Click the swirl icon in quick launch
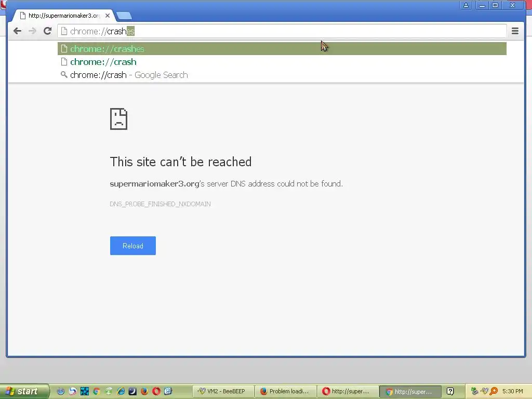 pyautogui.click(x=73, y=391)
